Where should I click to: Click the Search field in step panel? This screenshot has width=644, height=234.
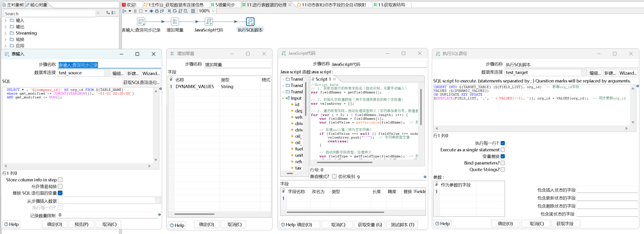coord(49,13)
